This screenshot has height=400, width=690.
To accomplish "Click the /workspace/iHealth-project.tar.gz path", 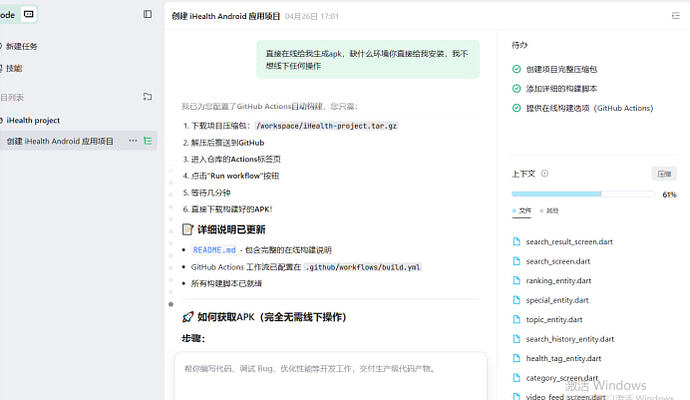I will coord(327,126).
